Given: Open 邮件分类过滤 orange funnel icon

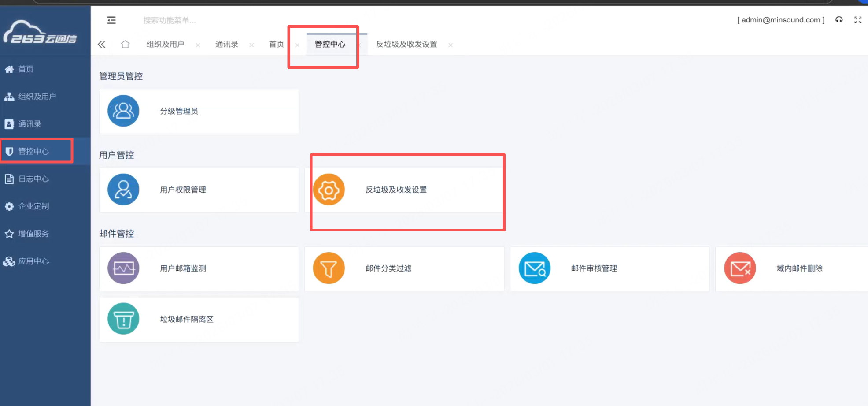Looking at the screenshot, I should click(x=329, y=268).
